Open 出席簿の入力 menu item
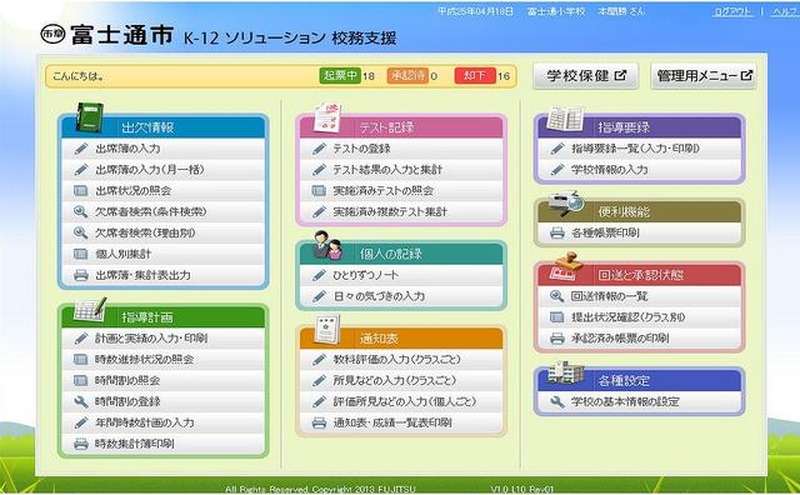800x495 pixels. [x=128, y=149]
